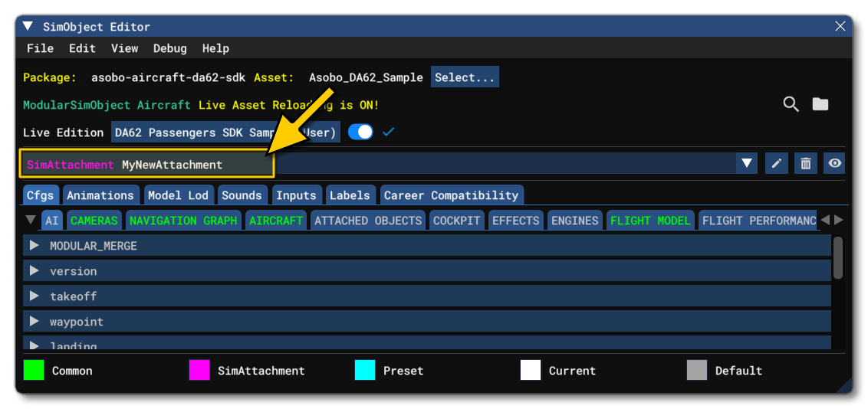Screen dimensions: 868x409
Task: Open the folder icon beside search
Action: pyautogui.click(x=820, y=105)
